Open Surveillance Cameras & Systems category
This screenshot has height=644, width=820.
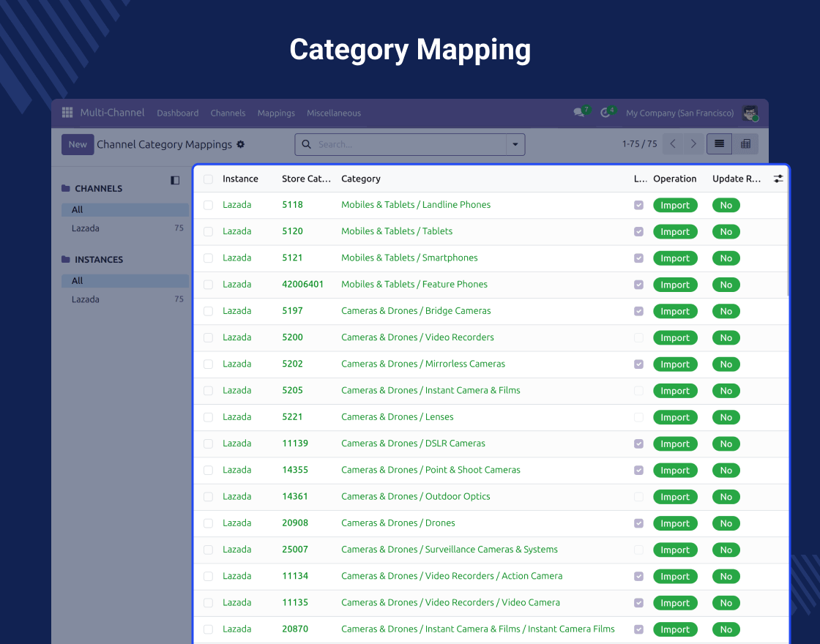450,550
